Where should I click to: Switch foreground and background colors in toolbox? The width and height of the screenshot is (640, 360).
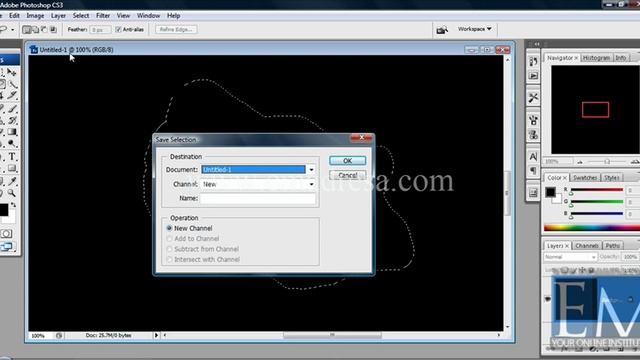tap(14, 204)
